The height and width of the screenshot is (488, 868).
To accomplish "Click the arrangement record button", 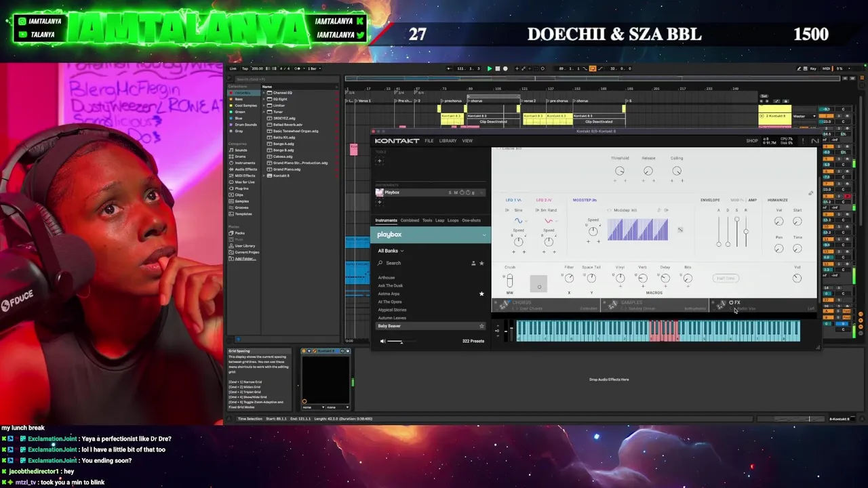I will point(505,68).
